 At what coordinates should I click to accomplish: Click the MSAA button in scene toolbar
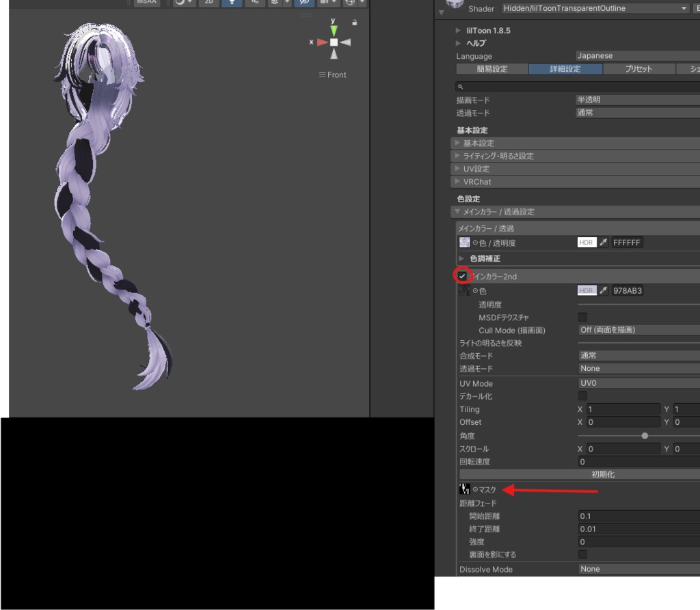pyautogui.click(x=147, y=2)
